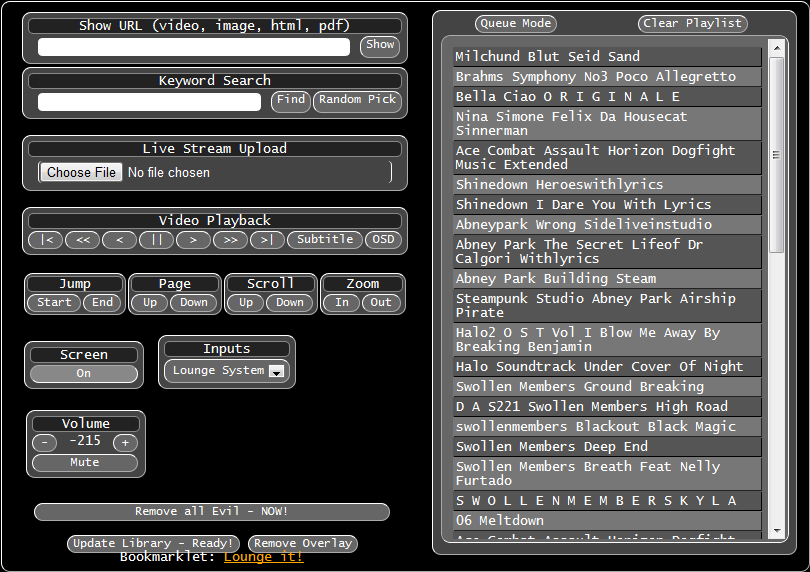The width and height of the screenshot is (810, 572).
Task: Click the Show URL input field
Action: point(194,47)
